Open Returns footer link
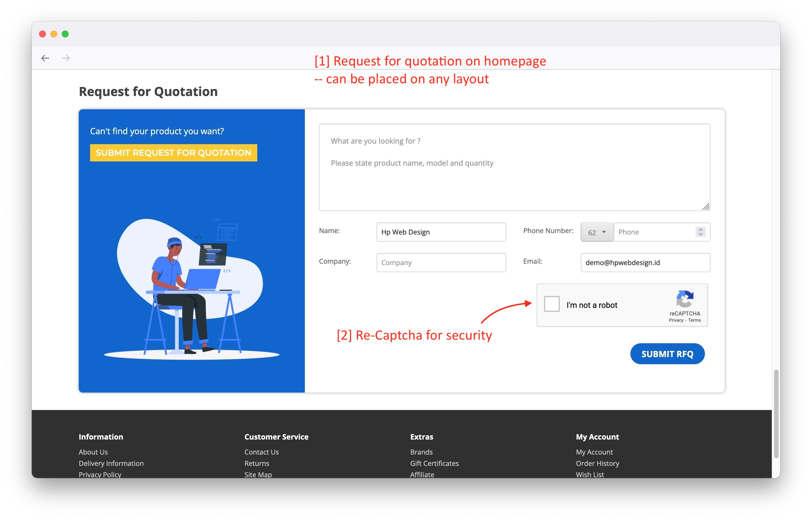Screen dimensions: 812x520 [257, 464]
